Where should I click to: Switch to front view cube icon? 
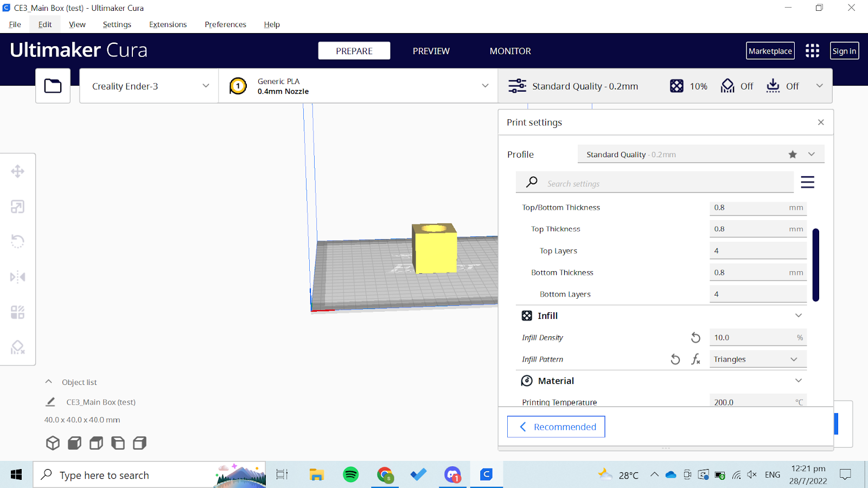[x=74, y=443]
